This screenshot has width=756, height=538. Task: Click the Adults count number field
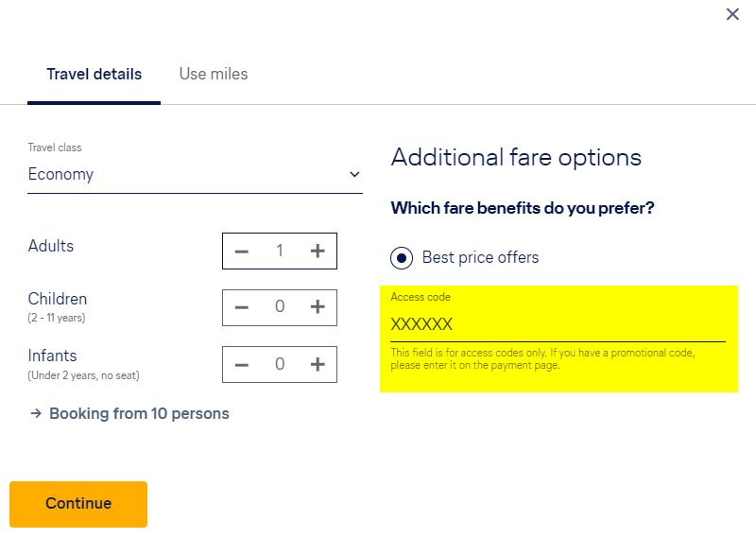[x=280, y=251]
